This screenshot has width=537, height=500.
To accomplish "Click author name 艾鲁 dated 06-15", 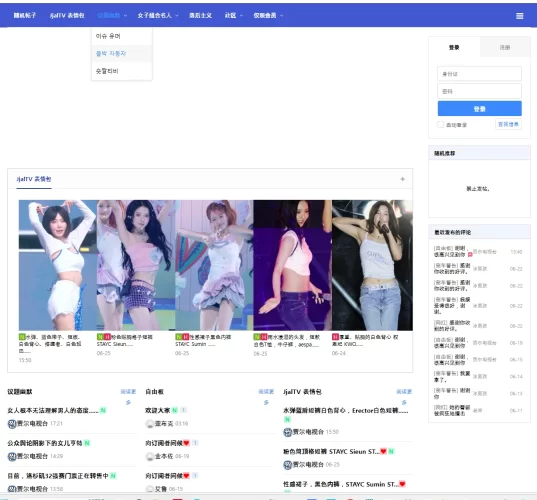I will 161,489.
